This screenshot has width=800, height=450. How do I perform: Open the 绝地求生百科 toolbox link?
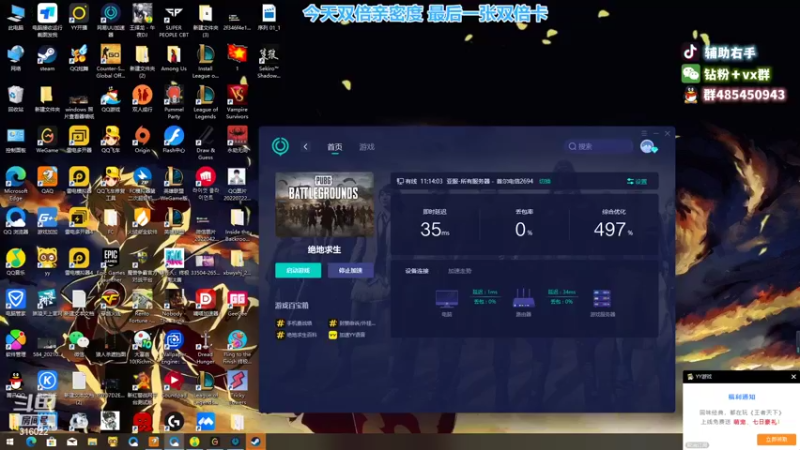coord(297,335)
